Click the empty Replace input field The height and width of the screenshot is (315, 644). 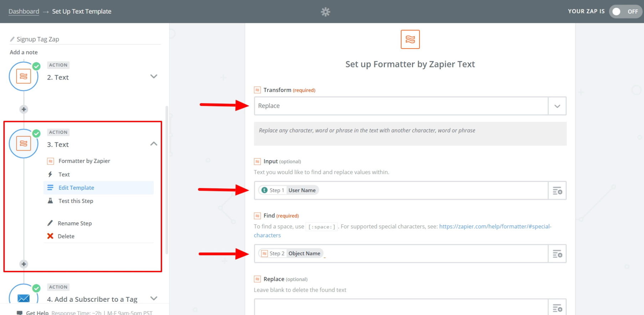tap(401, 308)
